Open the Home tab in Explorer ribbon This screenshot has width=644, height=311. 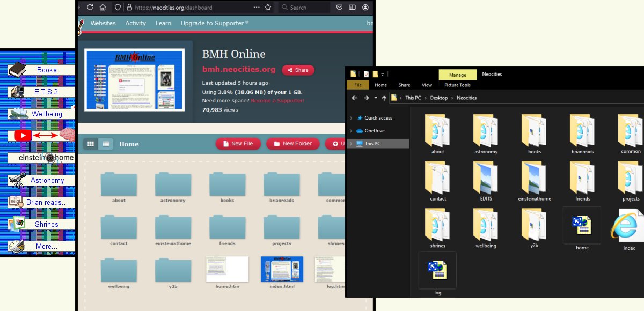pyautogui.click(x=381, y=85)
